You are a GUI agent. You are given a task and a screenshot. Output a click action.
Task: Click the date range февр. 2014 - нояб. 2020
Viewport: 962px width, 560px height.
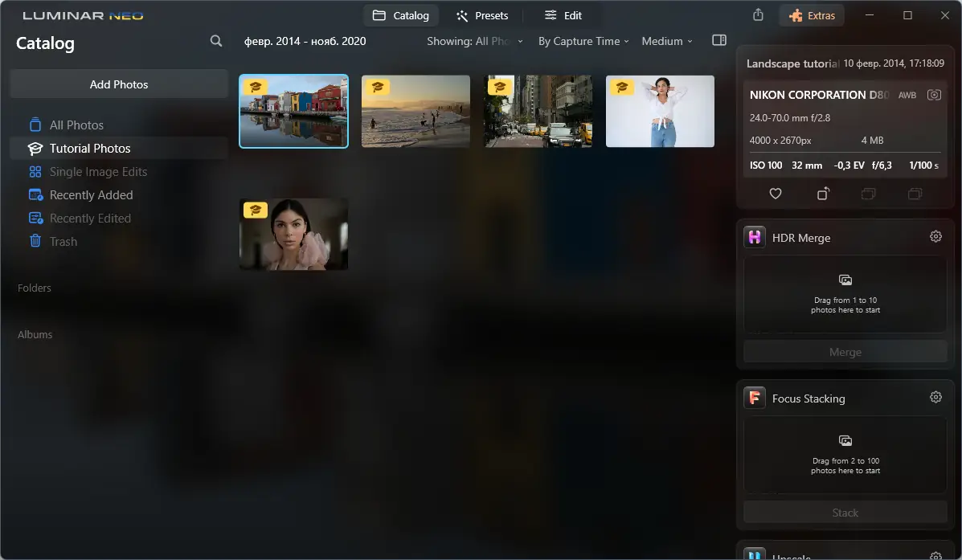pos(305,41)
